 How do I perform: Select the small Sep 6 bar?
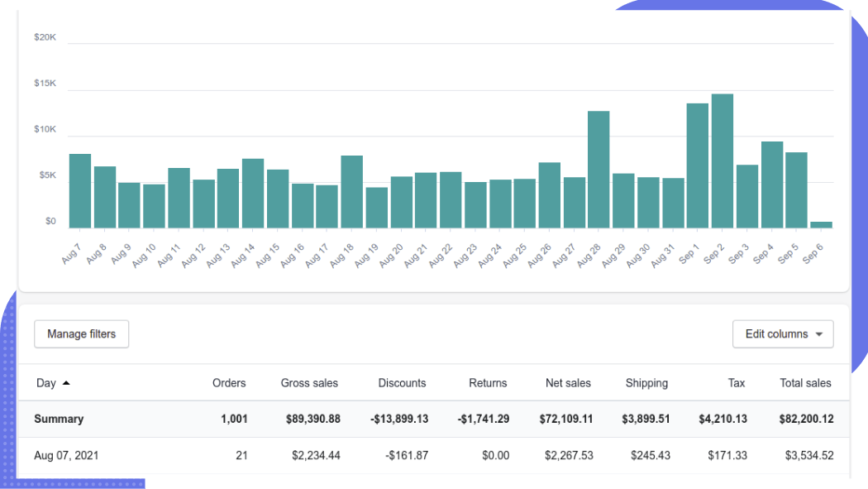pyautogui.click(x=822, y=225)
